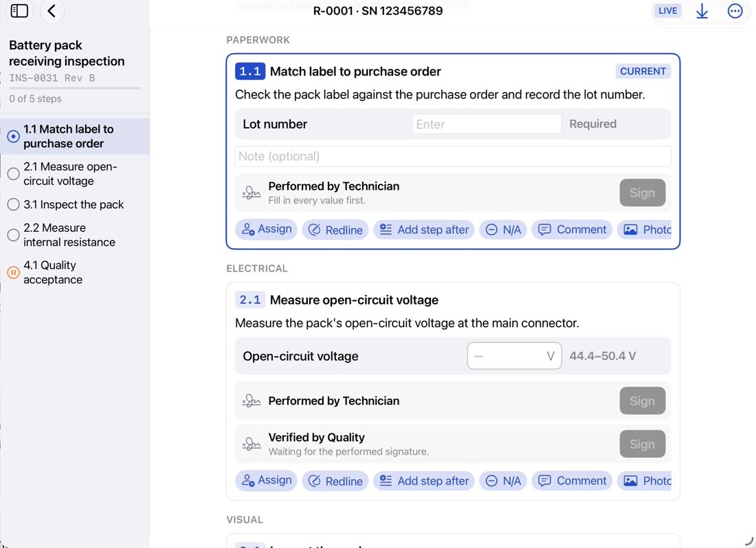This screenshot has height=548, width=756.
Task: Click the 44.4–50.4 V range text
Action: point(602,356)
